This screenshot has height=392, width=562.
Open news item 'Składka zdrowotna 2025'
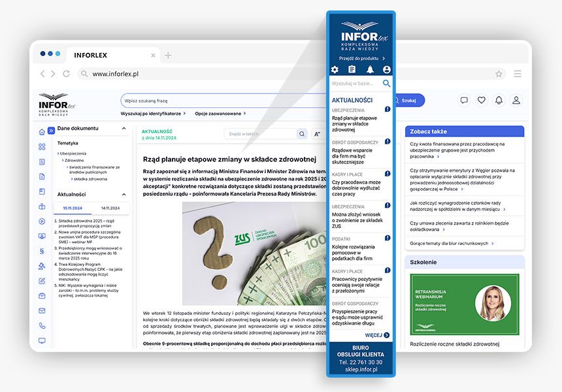click(x=86, y=223)
